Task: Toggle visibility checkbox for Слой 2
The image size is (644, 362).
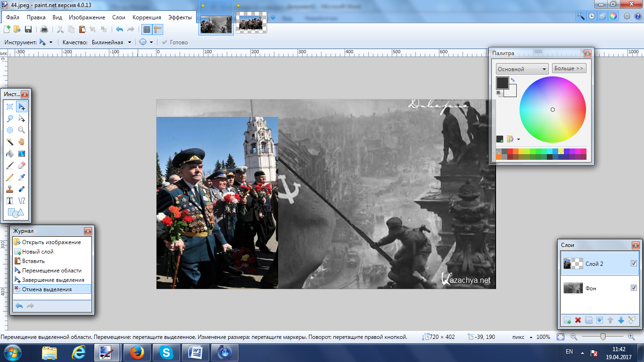Action: pyautogui.click(x=634, y=263)
